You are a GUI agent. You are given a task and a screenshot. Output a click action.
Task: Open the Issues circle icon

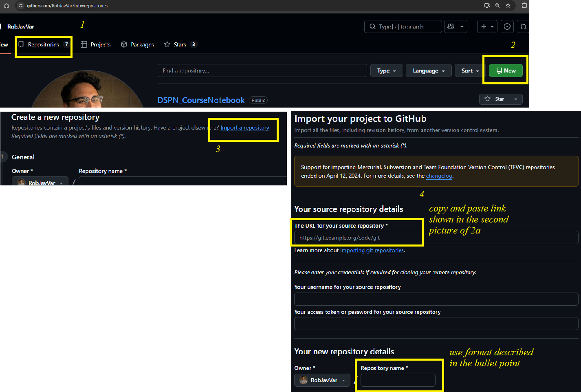[x=507, y=26]
